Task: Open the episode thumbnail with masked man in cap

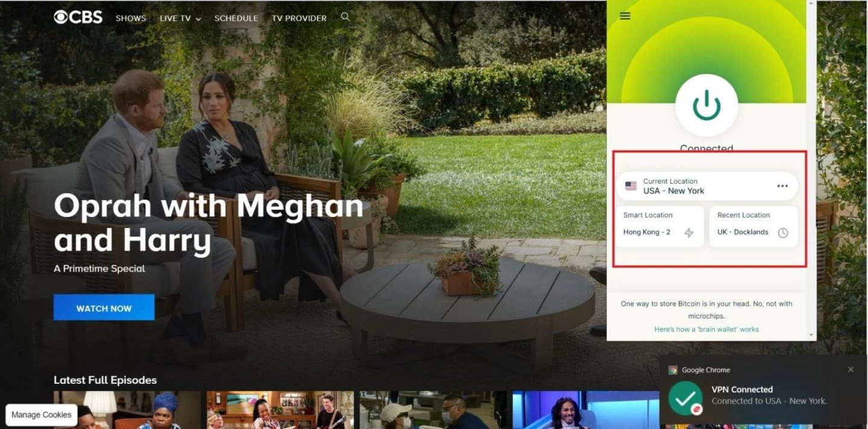Action: (x=433, y=410)
